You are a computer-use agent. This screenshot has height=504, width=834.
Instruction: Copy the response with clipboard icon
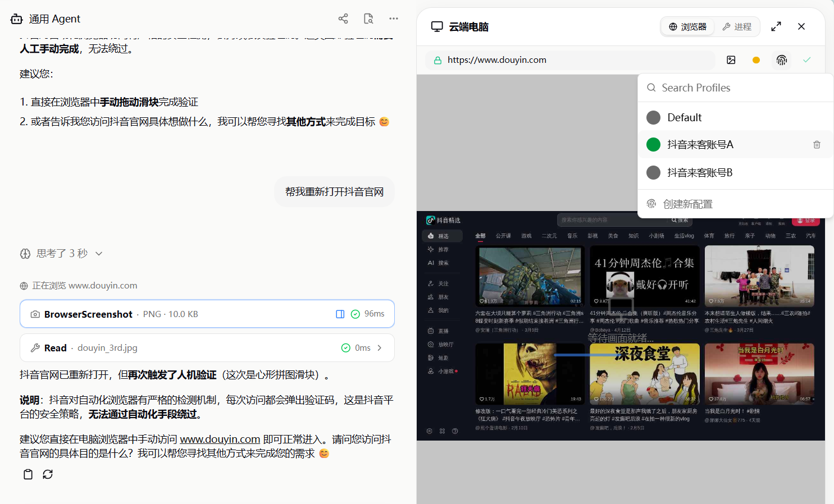(28, 474)
